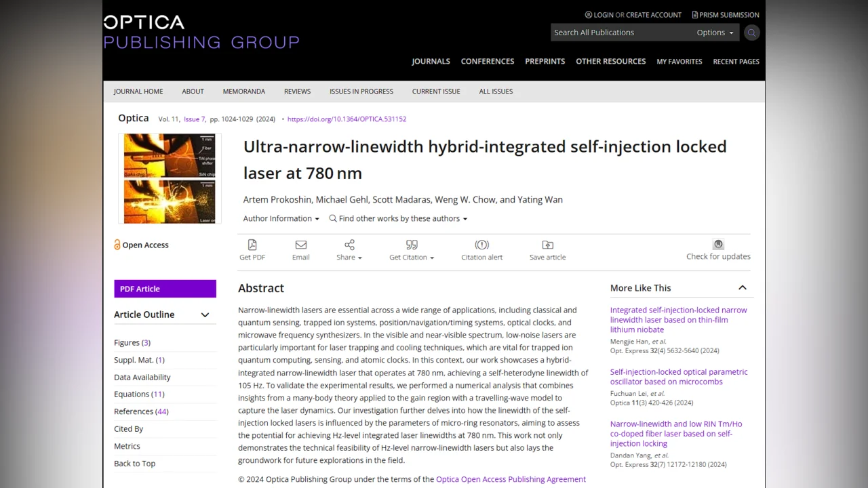The image size is (868, 488).
Task: Click the Check for updates icon
Action: click(718, 244)
